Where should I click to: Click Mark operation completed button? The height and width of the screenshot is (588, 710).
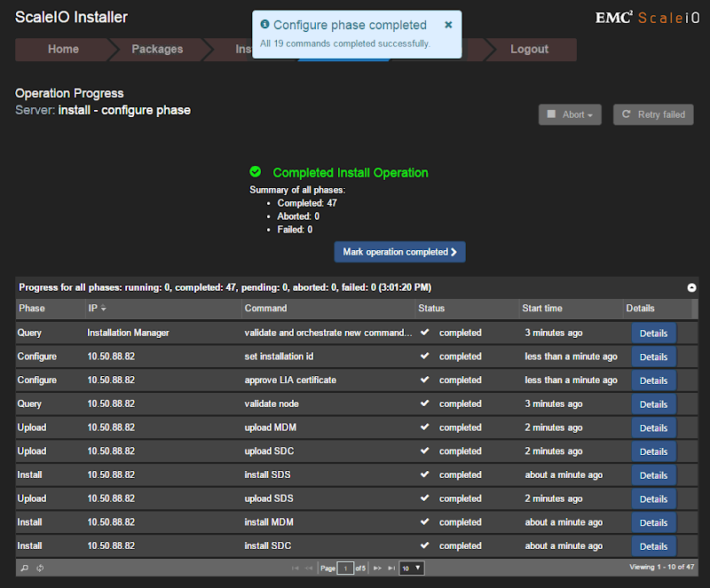coord(399,252)
